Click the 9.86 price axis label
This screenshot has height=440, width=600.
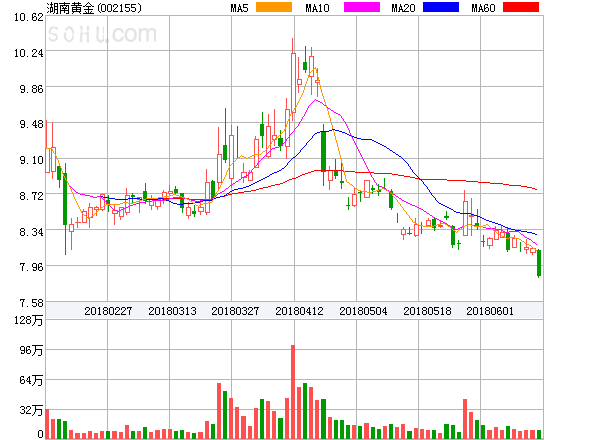pos(31,89)
